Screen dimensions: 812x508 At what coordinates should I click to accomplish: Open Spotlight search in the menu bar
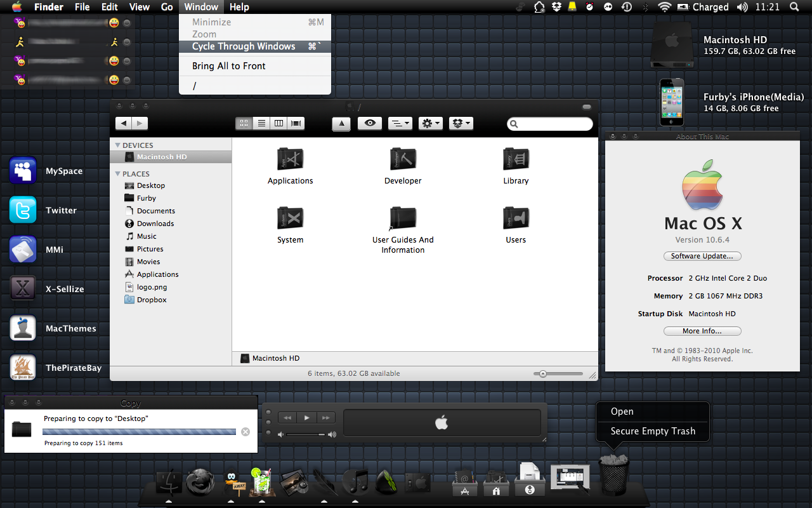pos(794,7)
